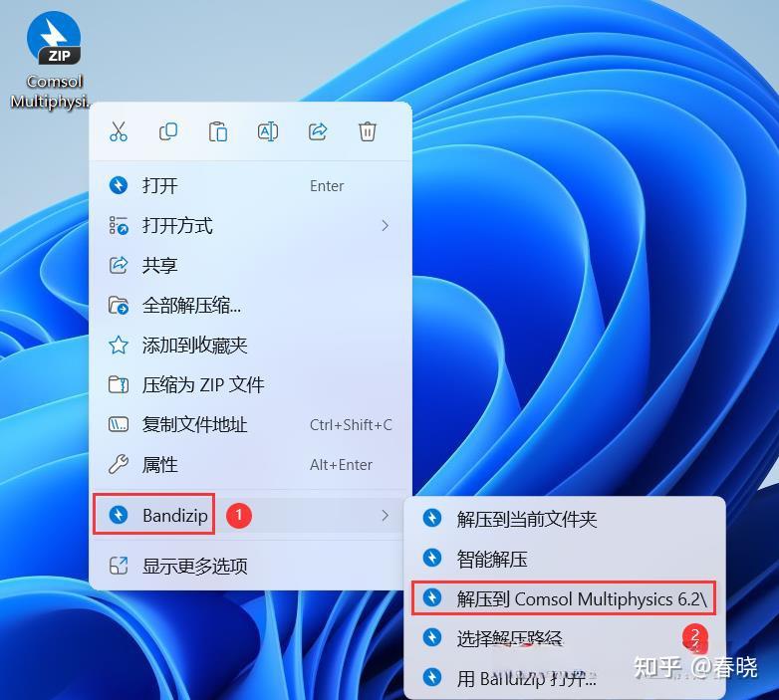The height and width of the screenshot is (700, 779).
Task: Open the Bandizip submenu entry
Action: (250, 516)
